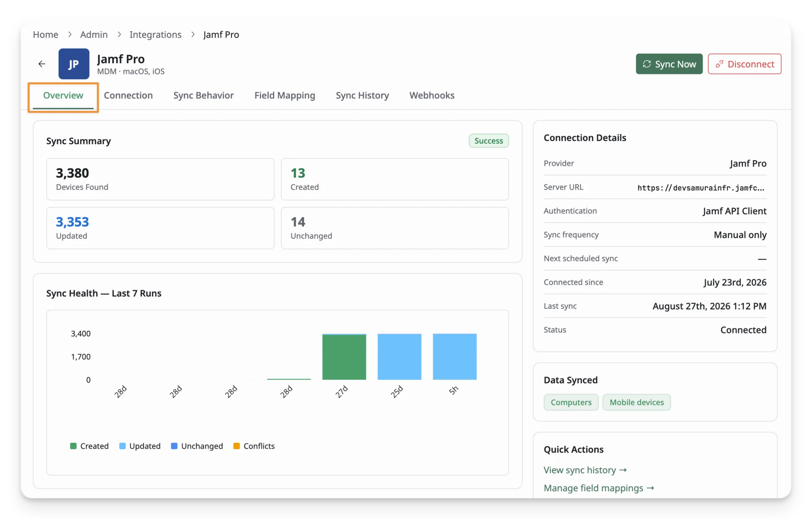Open Integrations breadcrumb link
The image size is (812, 519).
155,35
